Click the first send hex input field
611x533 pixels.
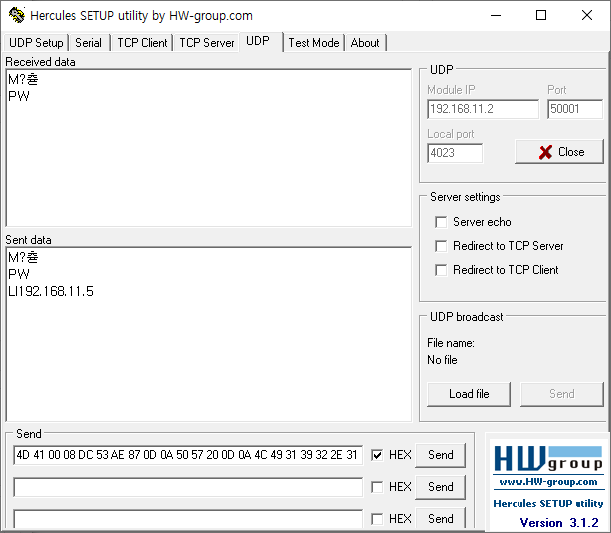pyautogui.click(x=188, y=455)
